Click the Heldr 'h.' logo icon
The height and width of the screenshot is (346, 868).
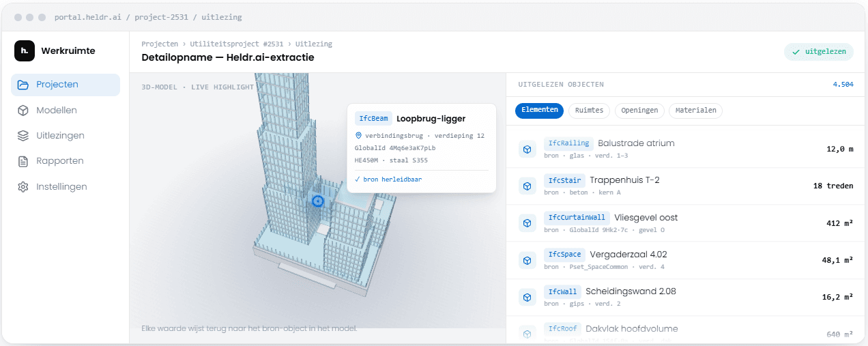(x=25, y=51)
